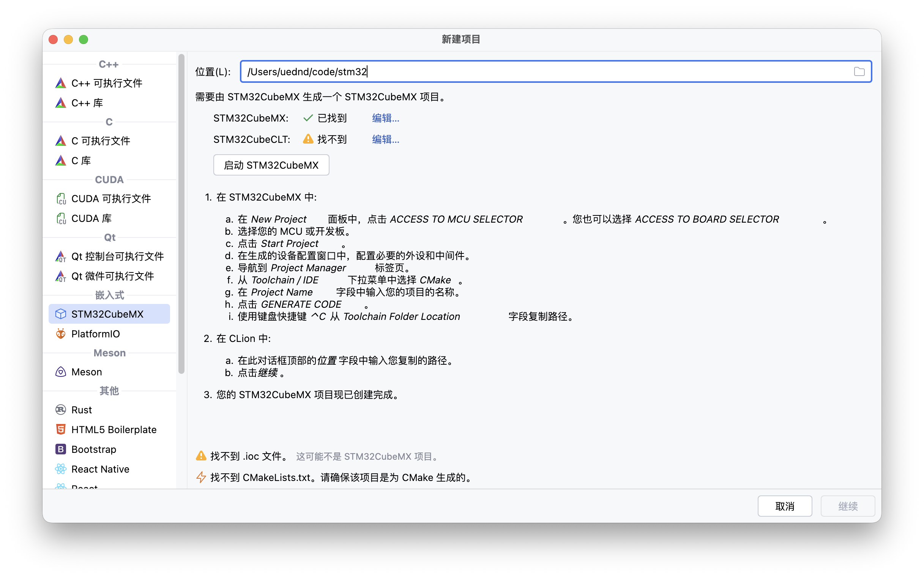Edit the STM32CubeMX path link
The height and width of the screenshot is (579, 924).
[x=386, y=118]
